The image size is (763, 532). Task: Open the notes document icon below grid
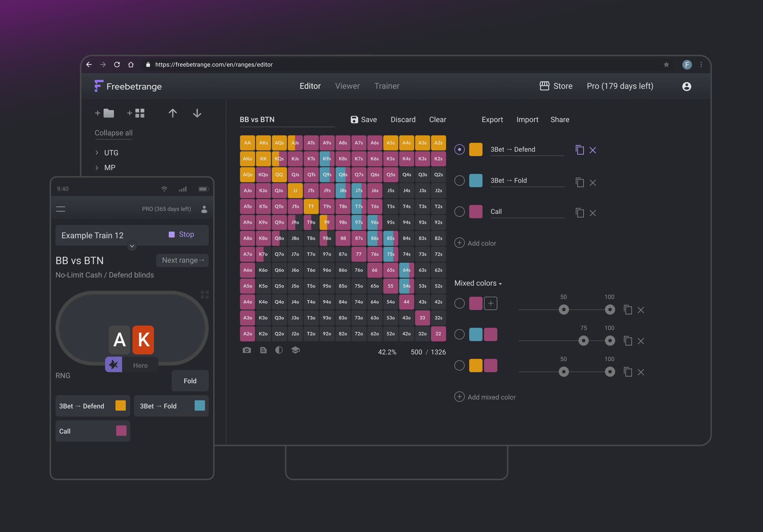(263, 350)
